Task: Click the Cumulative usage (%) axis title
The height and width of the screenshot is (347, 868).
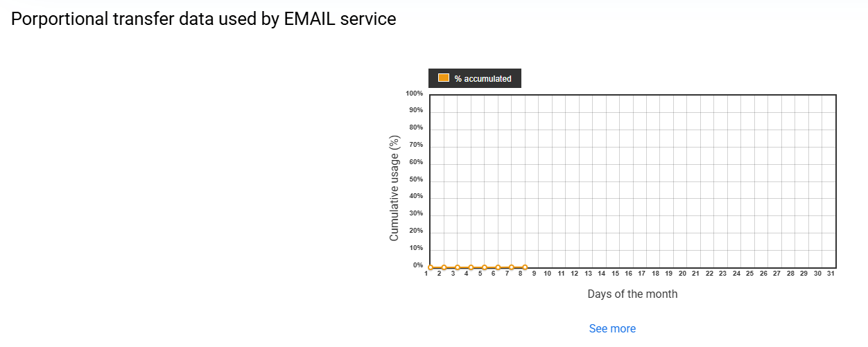Action: tap(394, 188)
